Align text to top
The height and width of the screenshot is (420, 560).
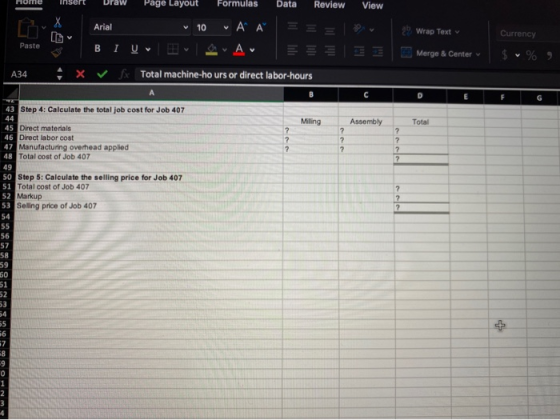click(x=293, y=27)
